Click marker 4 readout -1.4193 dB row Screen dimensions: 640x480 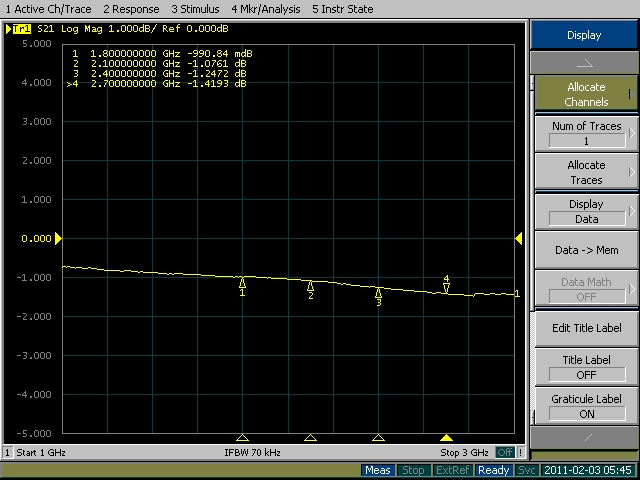(x=157, y=84)
